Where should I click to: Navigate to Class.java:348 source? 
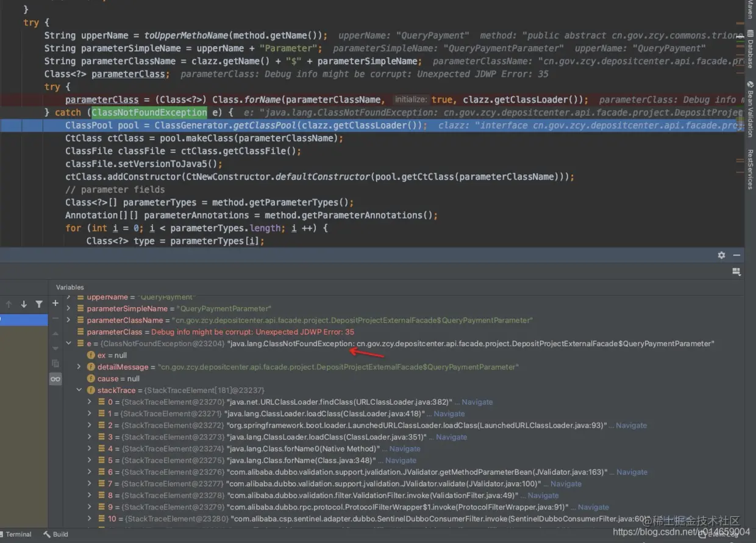(401, 460)
